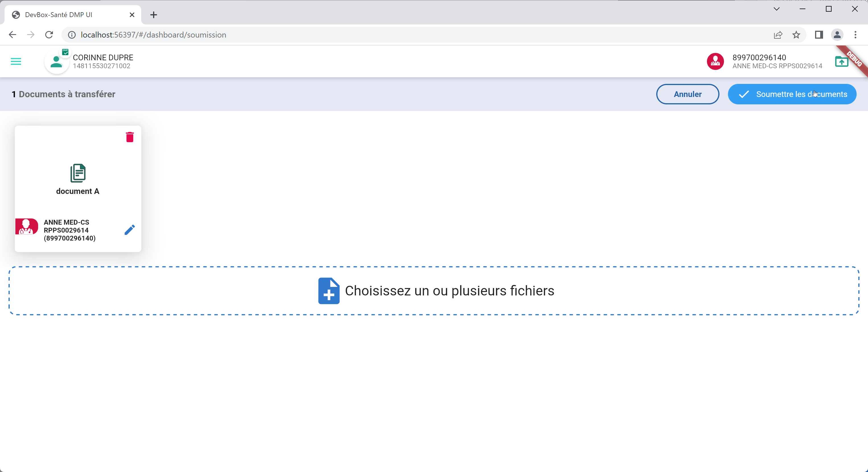868x472 pixels.
Task: View site information for localhost
Action: [72, 35]
